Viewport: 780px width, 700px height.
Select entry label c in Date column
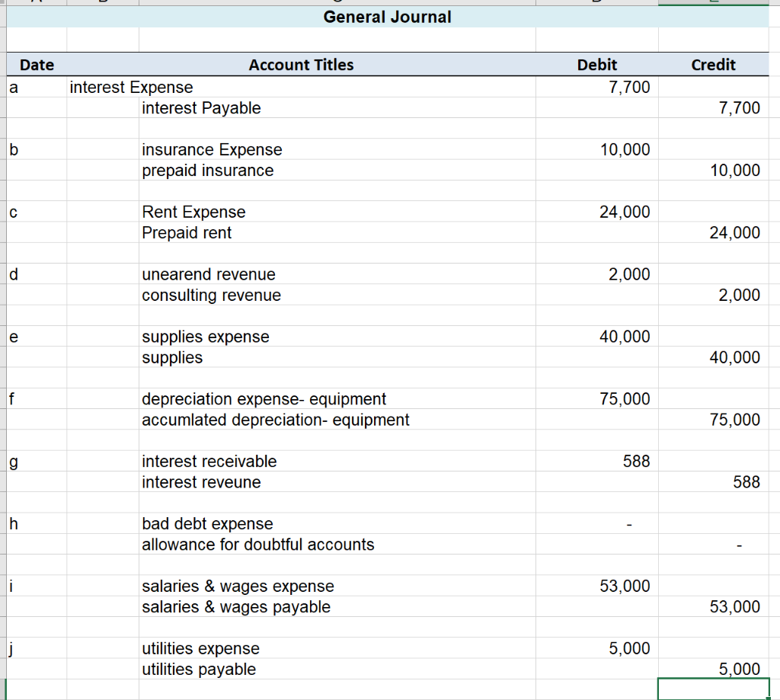(37, 212)
